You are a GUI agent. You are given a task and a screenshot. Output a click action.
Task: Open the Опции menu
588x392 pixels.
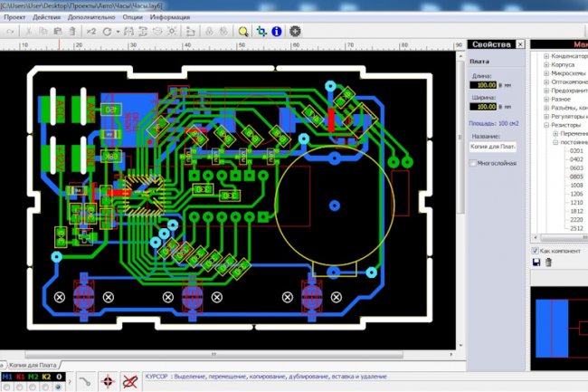tap(132, 17)
